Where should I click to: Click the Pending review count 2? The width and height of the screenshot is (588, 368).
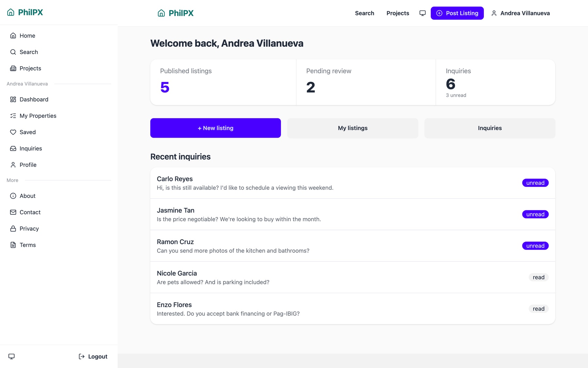pyautogui.click(x=311, y=87)
